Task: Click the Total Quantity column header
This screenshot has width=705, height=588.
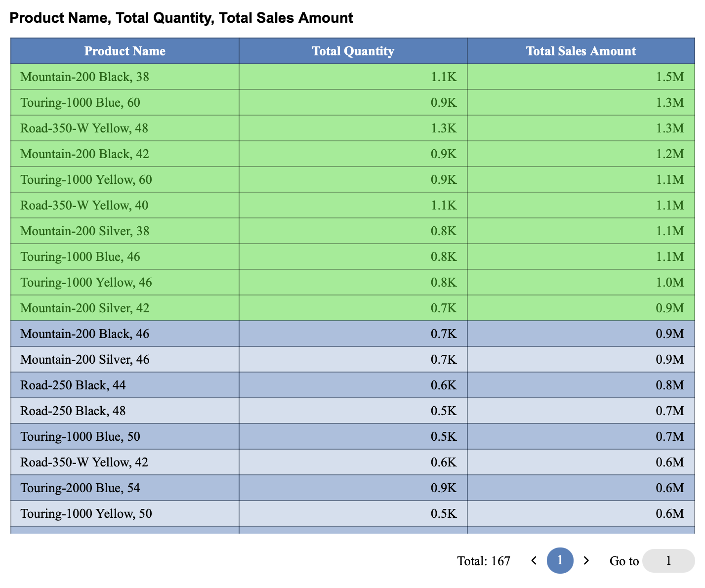Action: point(353,51)
